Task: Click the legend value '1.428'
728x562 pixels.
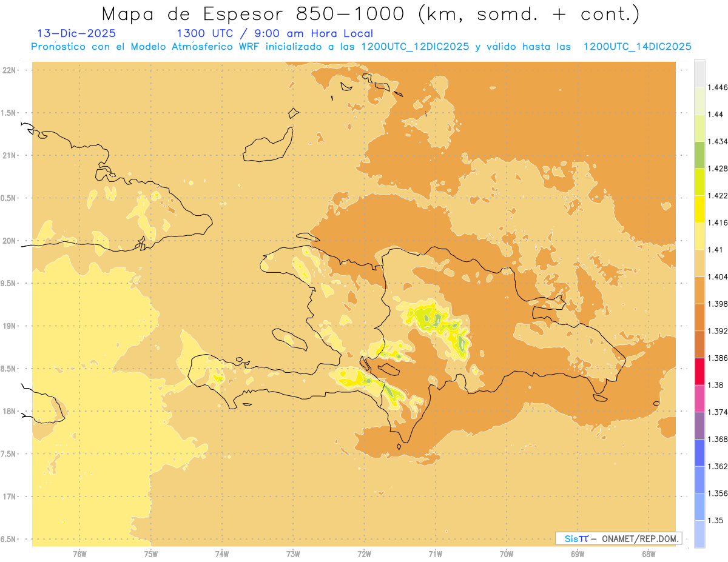Action: click(x=717, y=169)
